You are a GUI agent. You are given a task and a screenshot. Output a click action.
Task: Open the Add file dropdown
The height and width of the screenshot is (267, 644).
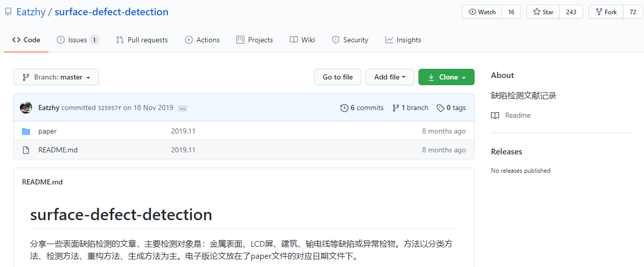[x=390, y=77]
